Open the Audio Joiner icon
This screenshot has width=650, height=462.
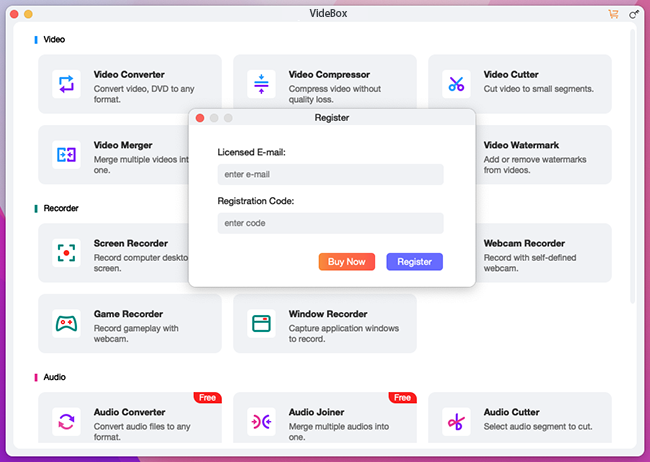click(261, 422)
